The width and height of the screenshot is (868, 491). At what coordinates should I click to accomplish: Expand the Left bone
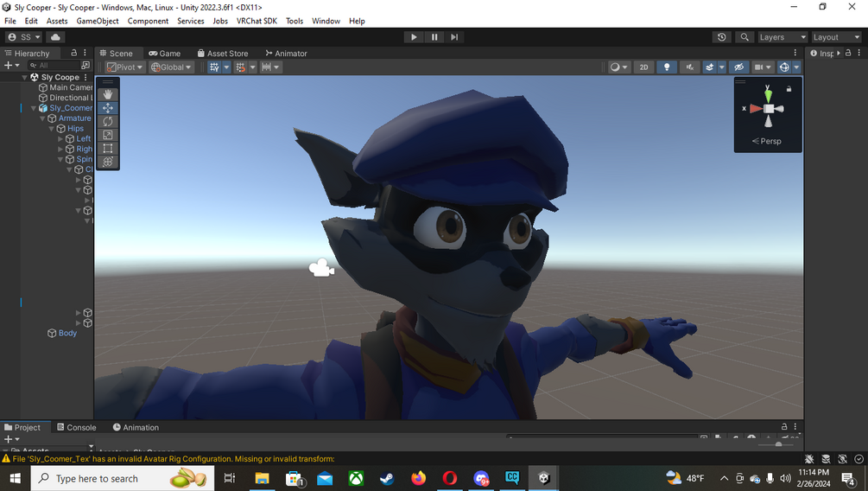click(60, 138)
